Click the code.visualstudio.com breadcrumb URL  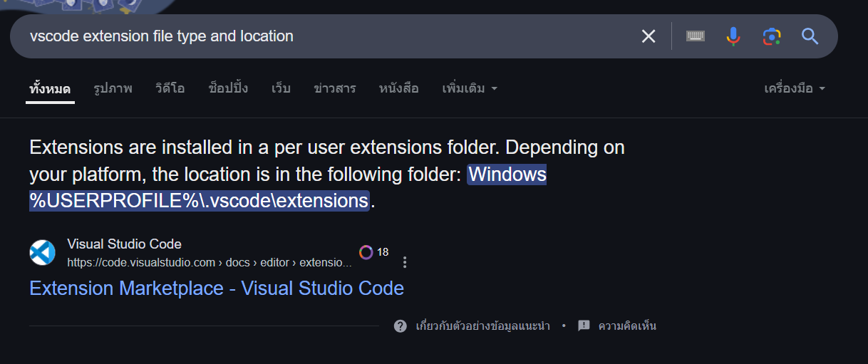[x=210, y=263]
